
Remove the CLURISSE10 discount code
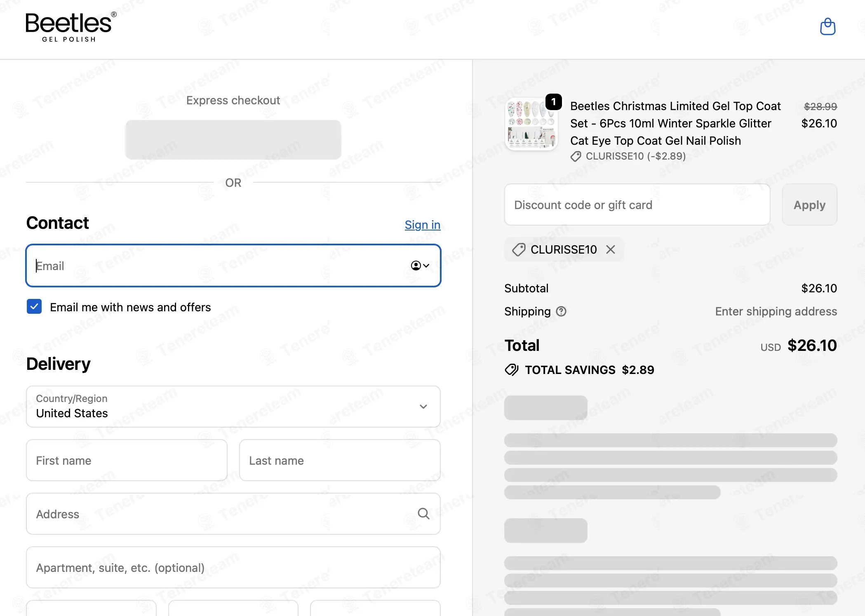(611, 249)
